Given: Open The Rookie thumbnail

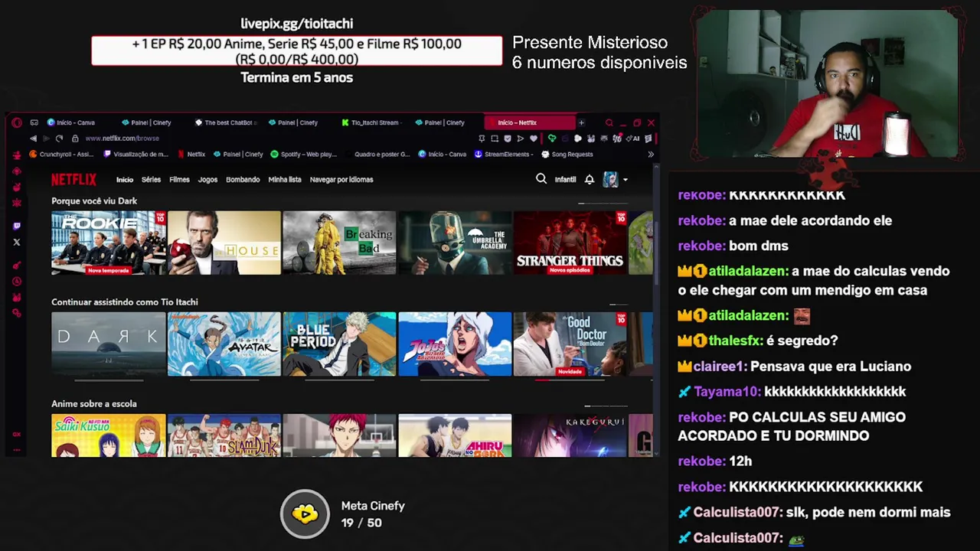Looking at the screenshot, I should pyautogui.click(x=109, y=243).
